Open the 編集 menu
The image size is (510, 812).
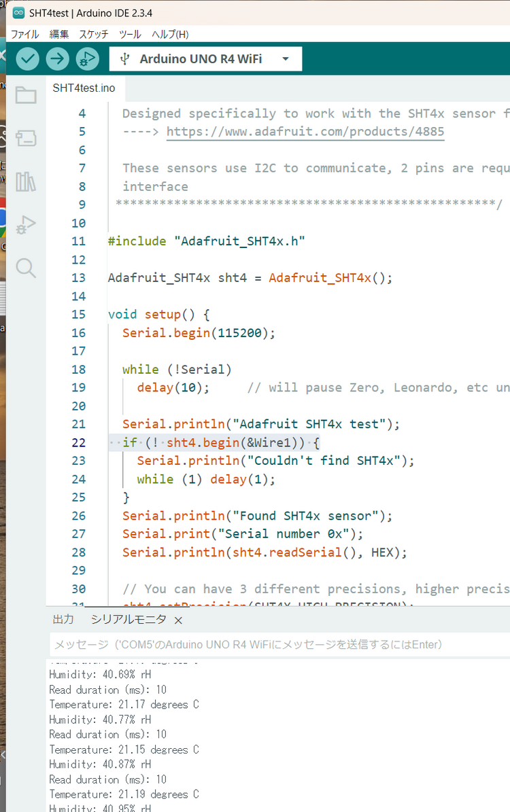pyautogui.click(x=59, y=34)
